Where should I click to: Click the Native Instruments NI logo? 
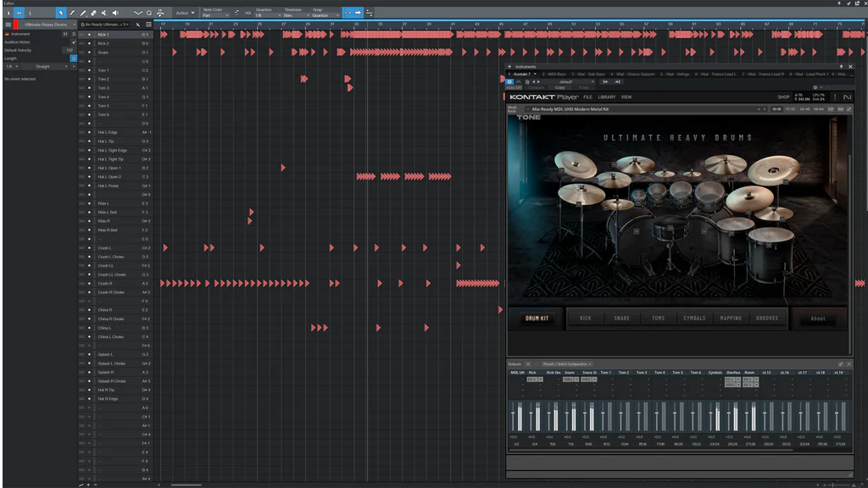pyautogui.click(x=847, y=97)
